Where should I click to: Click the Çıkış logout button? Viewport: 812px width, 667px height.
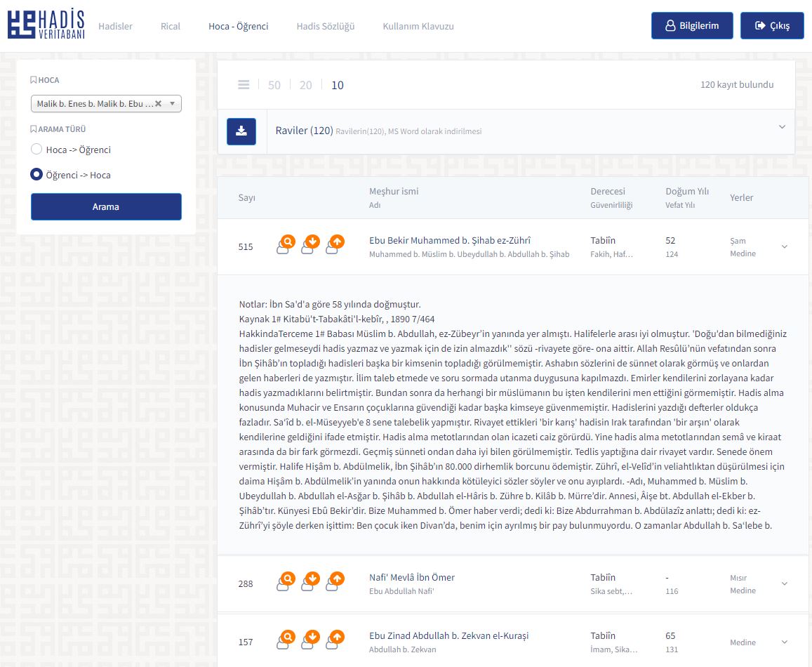tap(772, 26)
